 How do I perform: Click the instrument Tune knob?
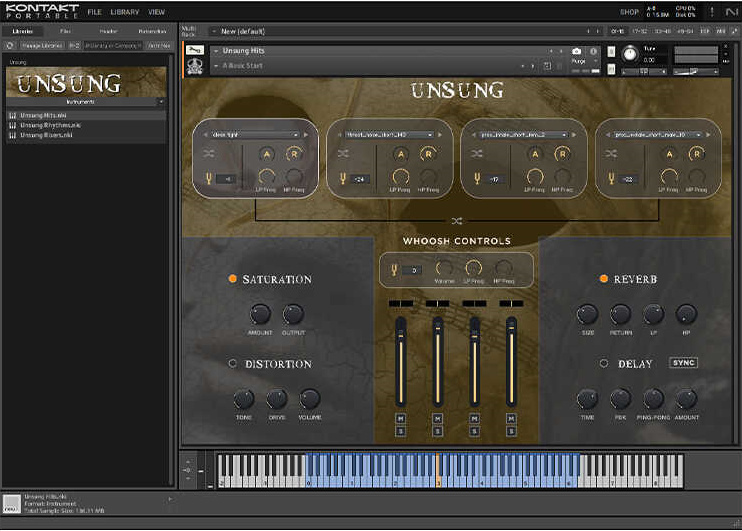[630, 53]
